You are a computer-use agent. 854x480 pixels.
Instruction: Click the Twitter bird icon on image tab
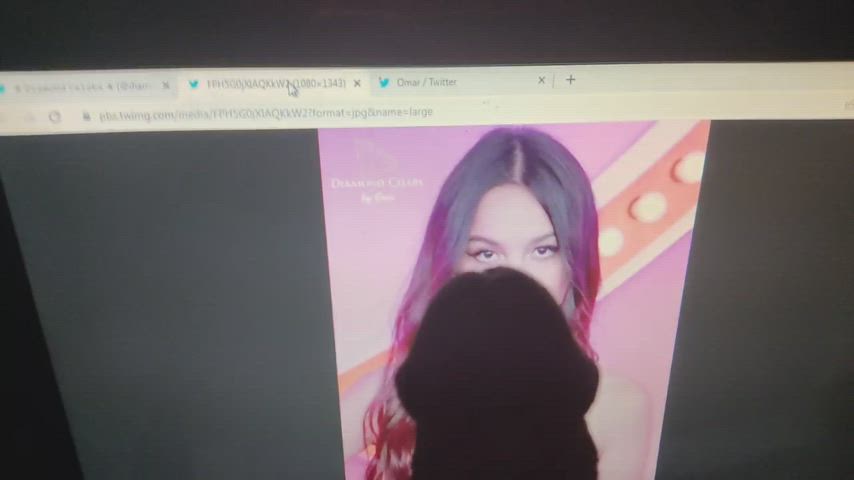pos(193,84)
